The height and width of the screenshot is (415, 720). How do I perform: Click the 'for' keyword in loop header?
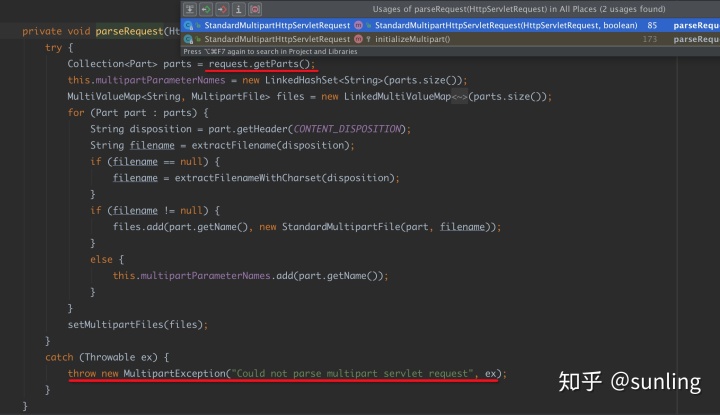coord(76,112)
